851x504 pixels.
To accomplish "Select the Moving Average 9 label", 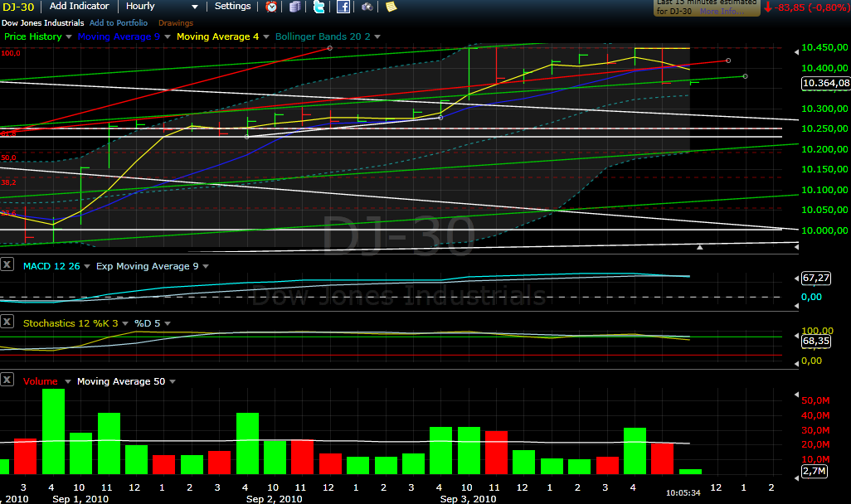I will point(119,36).
